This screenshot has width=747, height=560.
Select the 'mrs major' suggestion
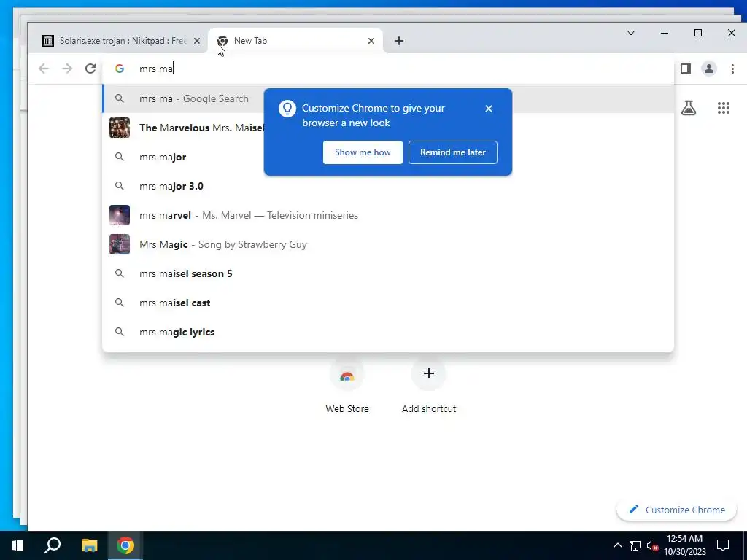click(x=388, y=157)
